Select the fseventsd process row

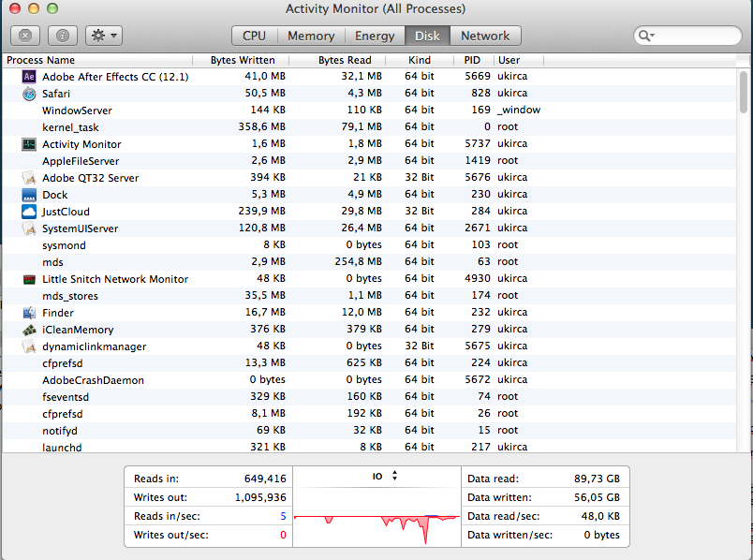(369, 397)
